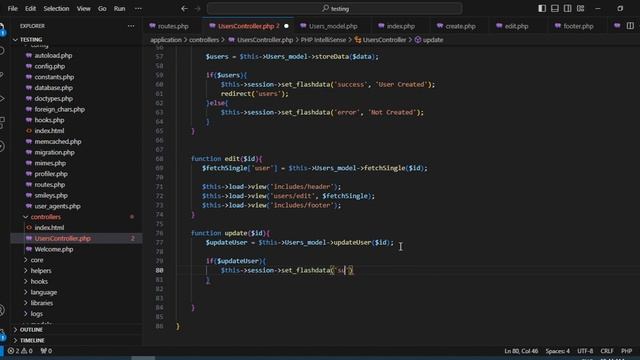Open the Edit menu

[x=30, y=9]
